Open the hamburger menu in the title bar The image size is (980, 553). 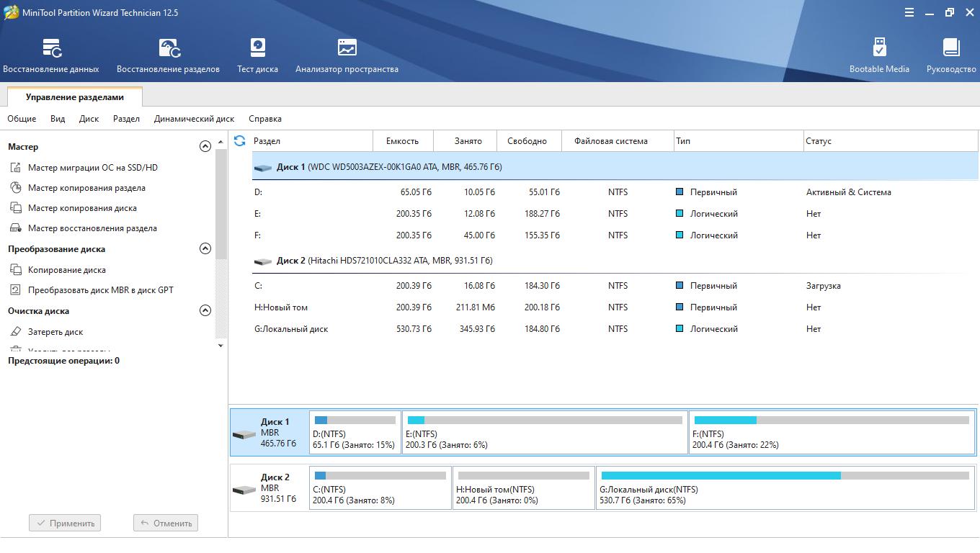(909, 12)
